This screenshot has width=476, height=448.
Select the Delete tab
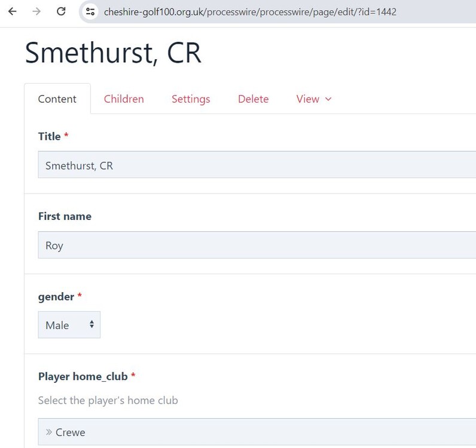pyautogui.click(x=253, y=99)
